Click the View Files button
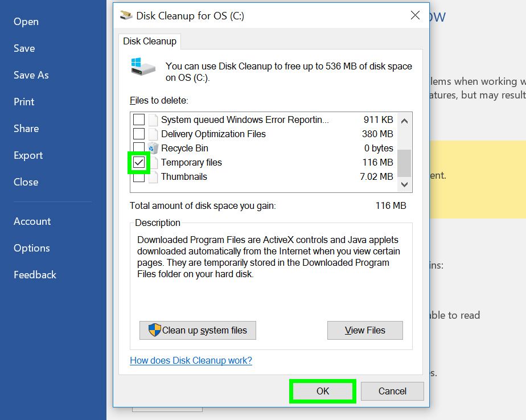This screenshot has height=420, width=526. point(365,330)
